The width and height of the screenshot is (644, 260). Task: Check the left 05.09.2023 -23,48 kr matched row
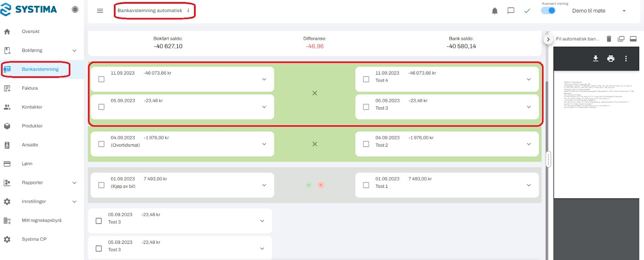tap(101, 107)
